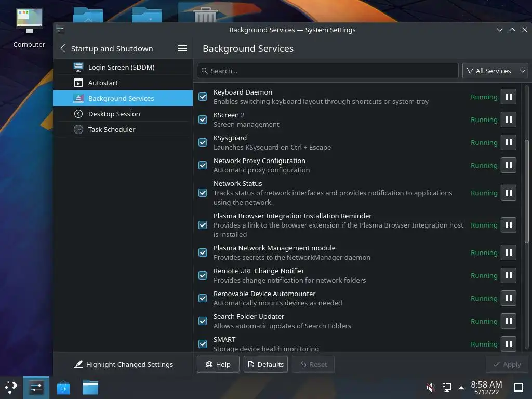532x399 pixels.
Task: Open the Trash desktop icon
Action: pos(205,14)
